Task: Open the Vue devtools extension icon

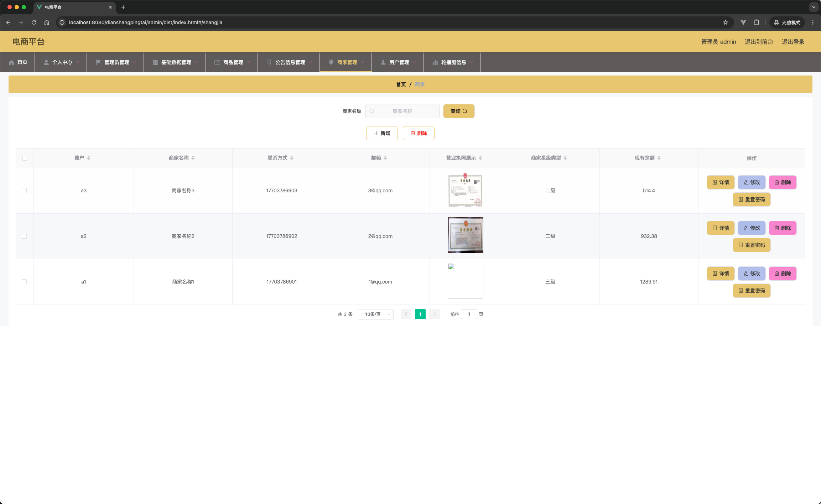Action: [743, 22]
